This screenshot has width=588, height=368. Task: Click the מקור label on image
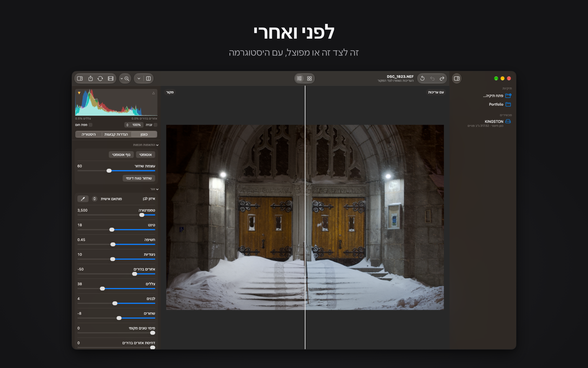click(170, 92)
